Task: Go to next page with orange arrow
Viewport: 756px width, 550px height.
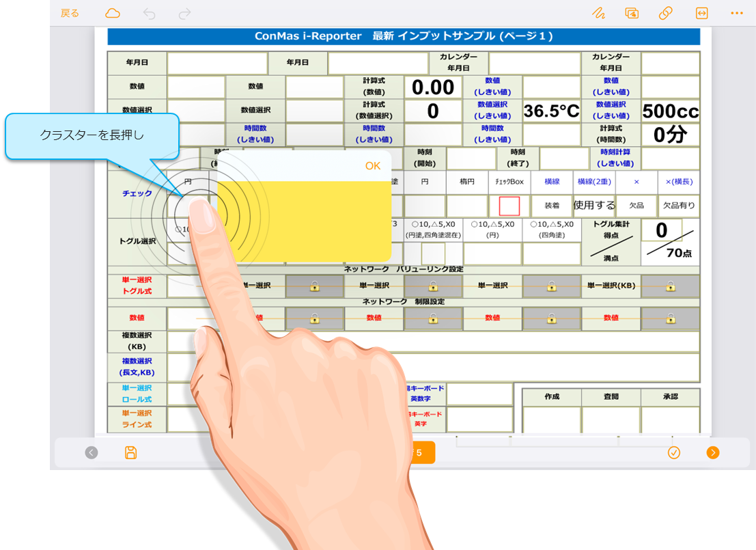Action: pyautogui.click(x=713, y=452)
